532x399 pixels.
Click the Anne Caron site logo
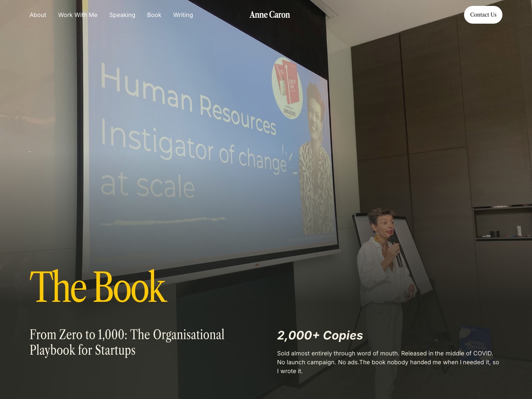(270, 15)
